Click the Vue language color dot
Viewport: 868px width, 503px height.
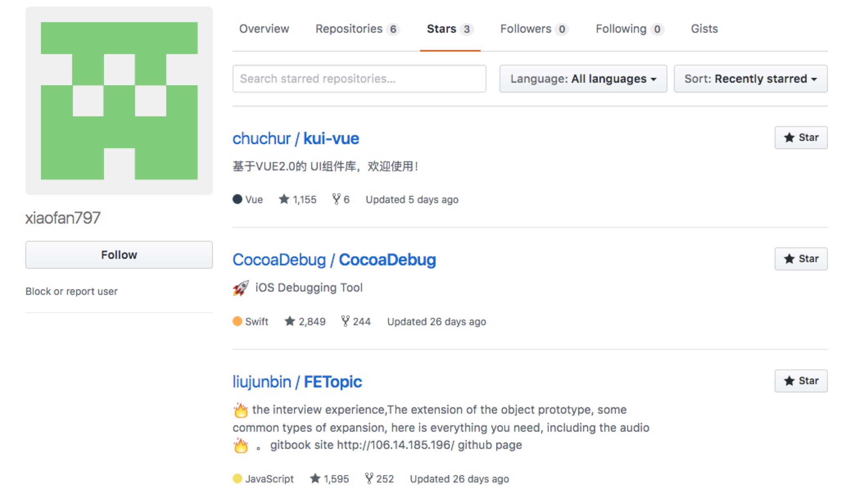(237, 199)
